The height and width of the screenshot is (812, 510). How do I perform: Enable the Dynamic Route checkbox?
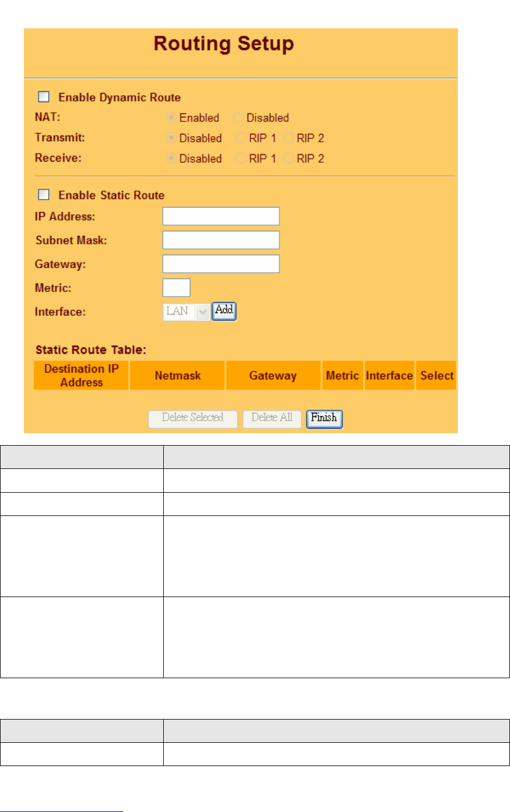click(44, 97)
